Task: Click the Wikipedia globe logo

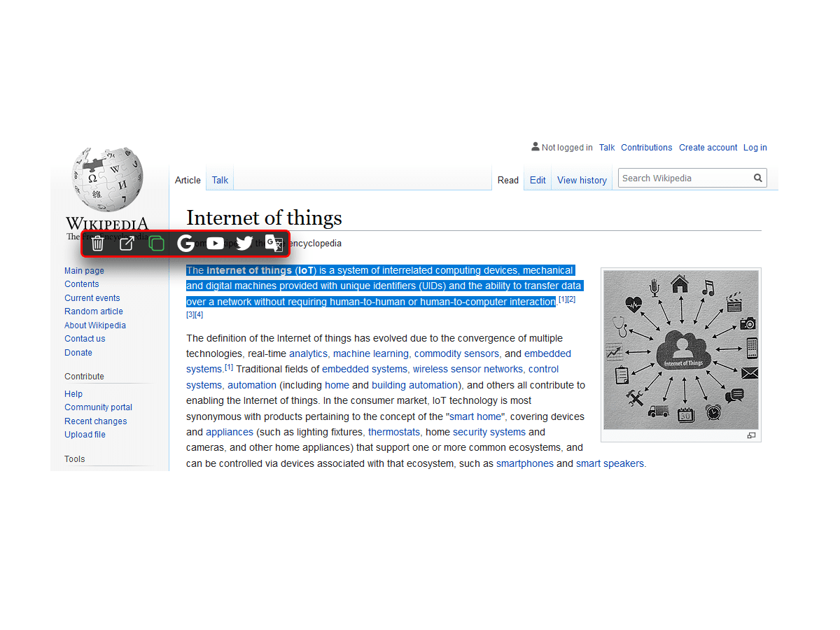Action: tap(108, 179)
